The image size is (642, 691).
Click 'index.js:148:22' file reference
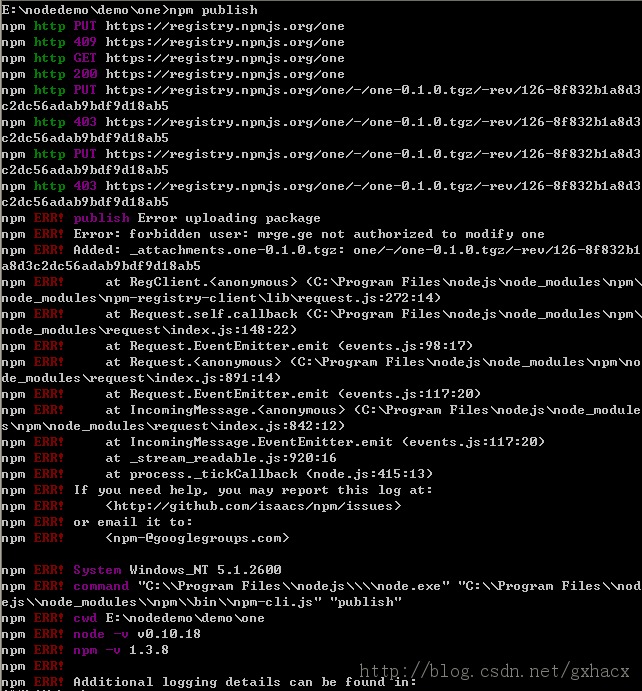(233, 330)
